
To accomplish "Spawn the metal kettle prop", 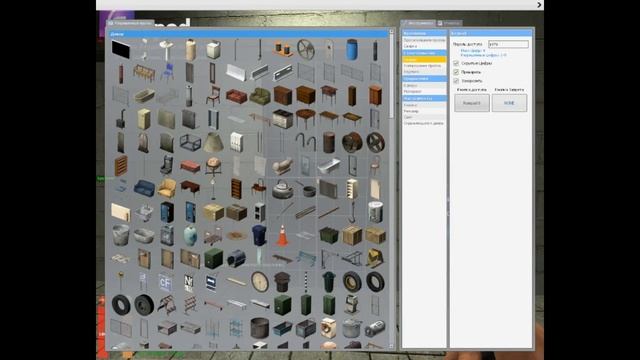I will 282,189.
